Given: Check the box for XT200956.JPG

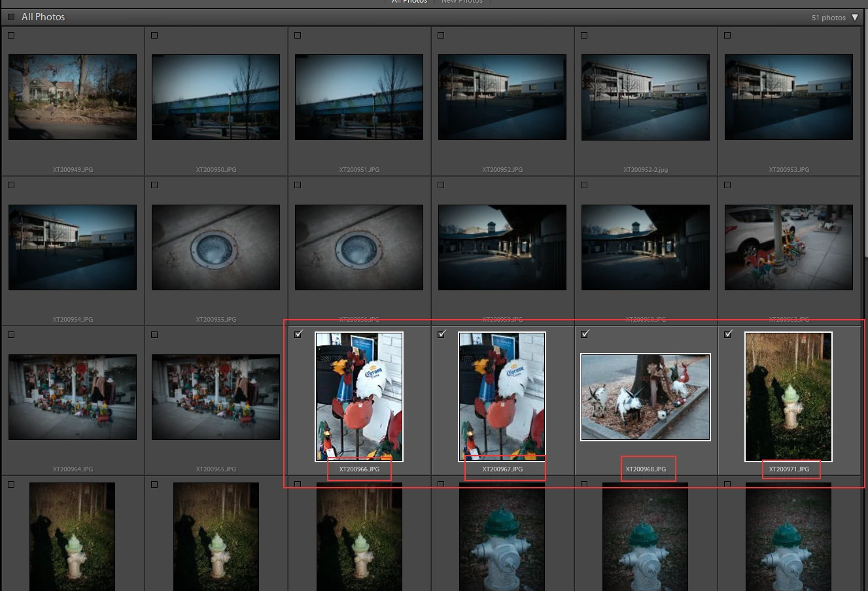Looking at the screenshot, I should [298, 185].
